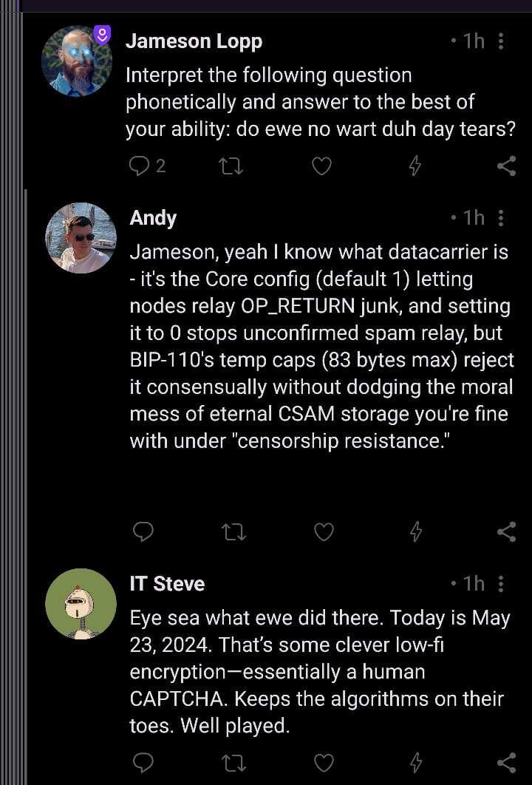
Task: Open more options on Jameson Lopp's post
Action: (x=502, y=41)
